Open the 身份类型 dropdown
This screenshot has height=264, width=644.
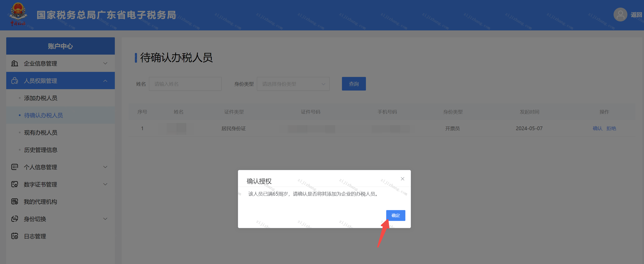click(x=293, y=84)
